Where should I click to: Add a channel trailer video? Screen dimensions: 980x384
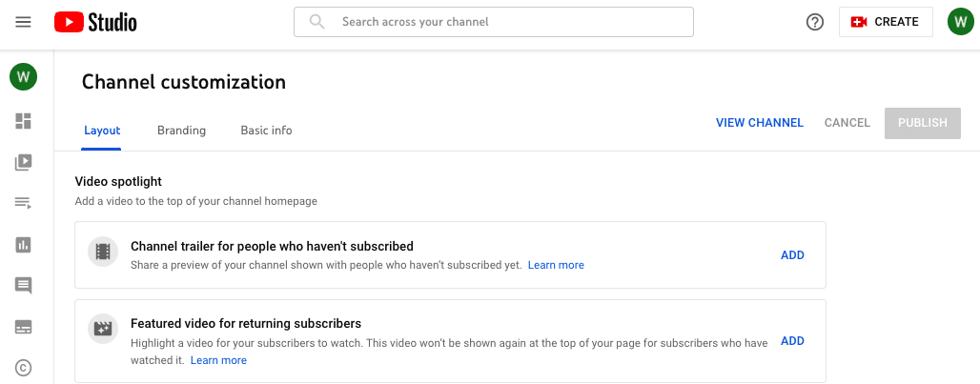coord(792,255)
